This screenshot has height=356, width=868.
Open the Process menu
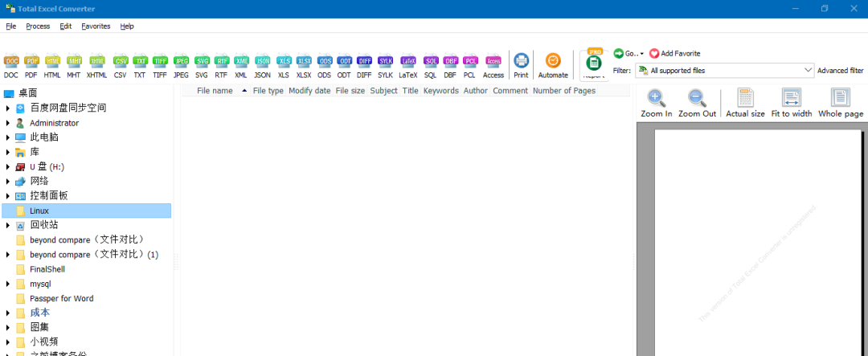(38, 26)
